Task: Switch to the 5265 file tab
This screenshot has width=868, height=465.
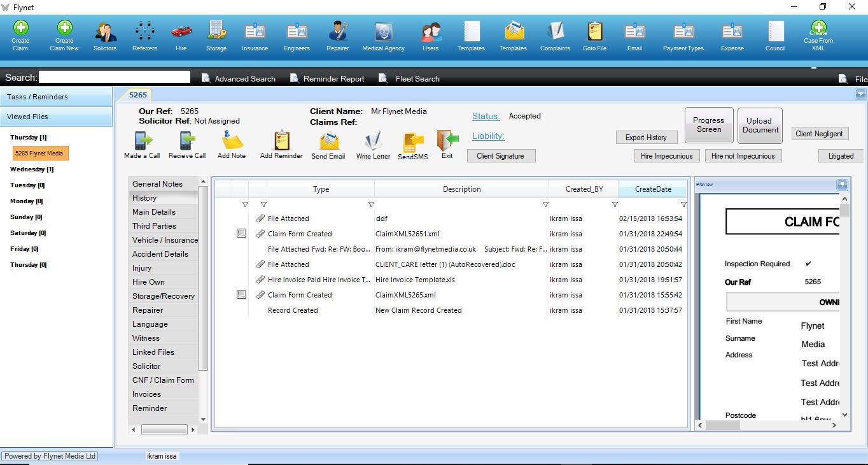Action: (x=138, y=95)
